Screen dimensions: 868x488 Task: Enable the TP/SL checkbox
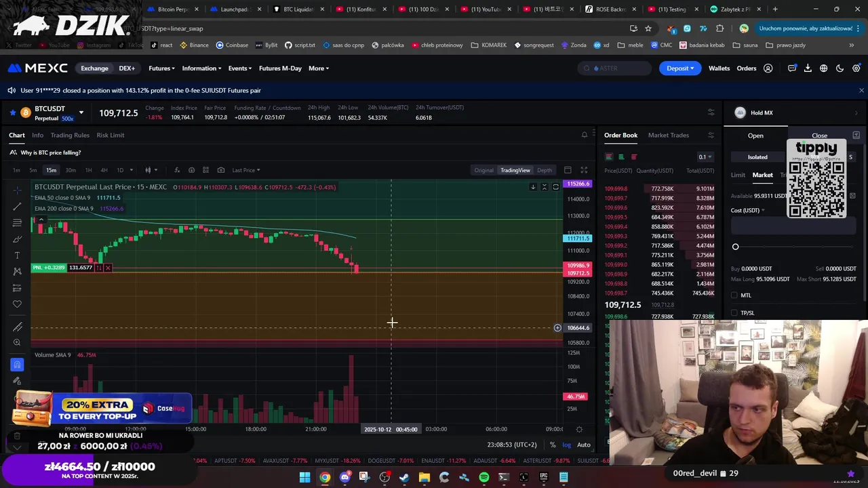coord(734,313)
